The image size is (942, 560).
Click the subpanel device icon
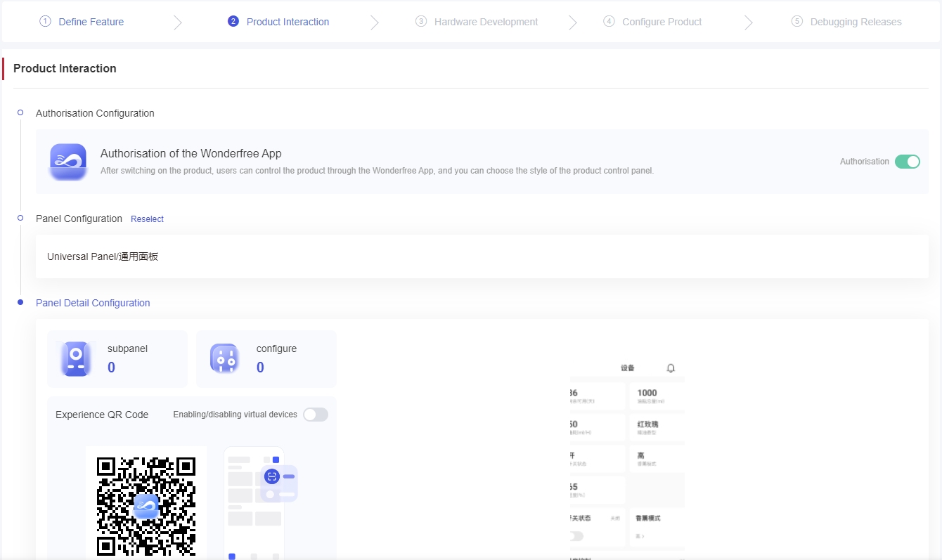(76, 358)
